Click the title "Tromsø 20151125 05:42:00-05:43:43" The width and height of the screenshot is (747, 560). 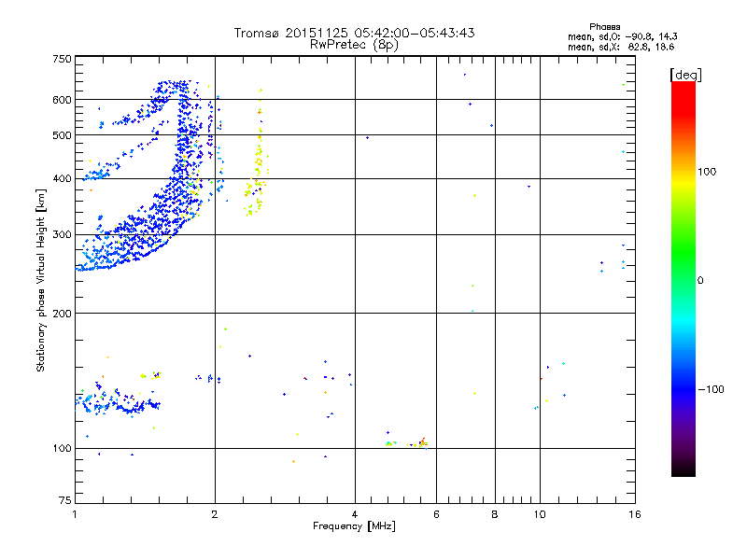tap(354, 33)
